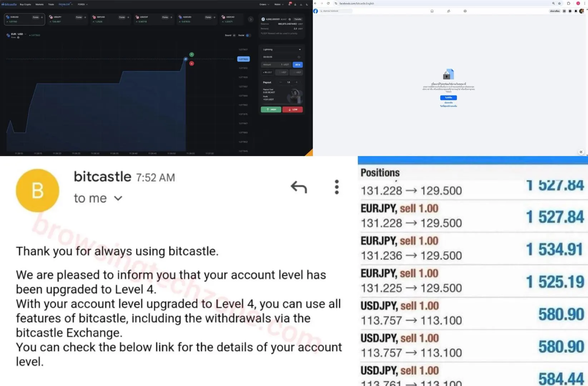588x386 pixels.
Task: Focus the Amount input field
Action: pos(276,65)
